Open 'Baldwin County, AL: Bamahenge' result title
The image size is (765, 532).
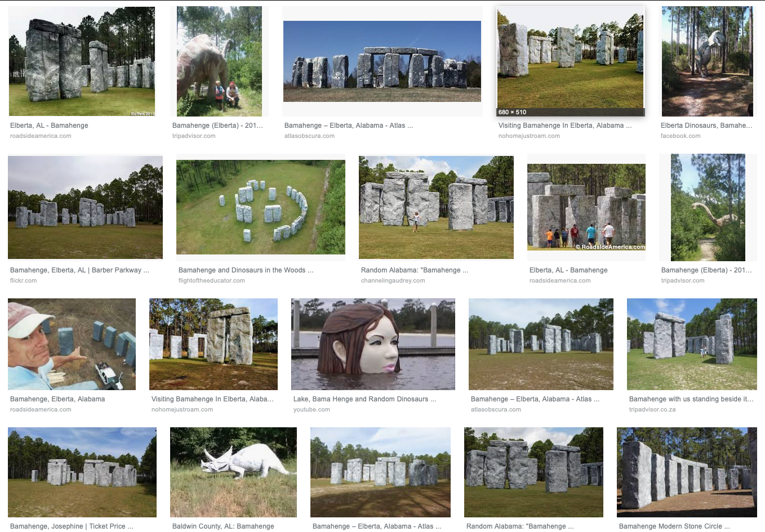[223, 526]
